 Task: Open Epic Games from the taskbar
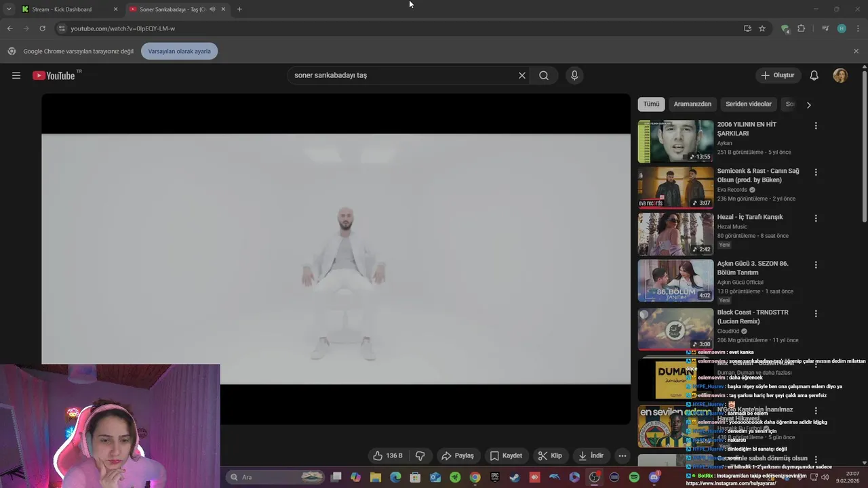pyautogui.click(x=495, y=477)
